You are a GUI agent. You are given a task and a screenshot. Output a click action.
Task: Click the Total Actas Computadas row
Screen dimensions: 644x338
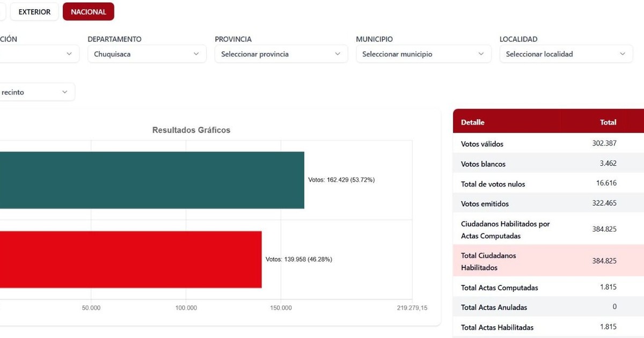tap(547, 288)
